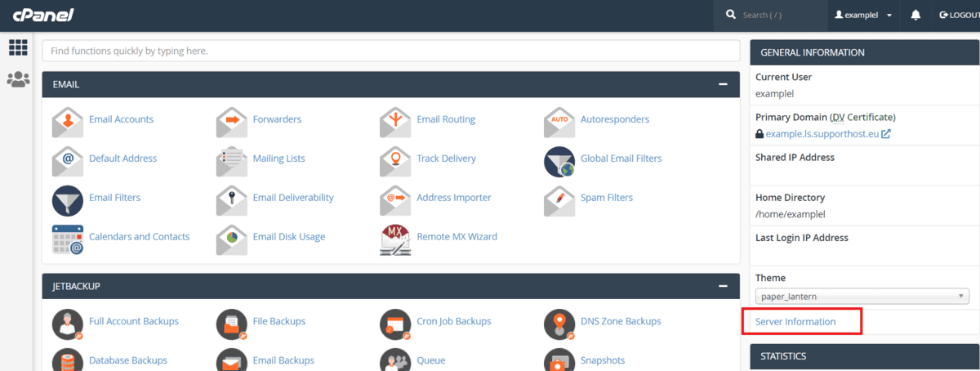Click the home grid icon in sidebar
Image resolution: width=980 pixels, height=371 pixels.
(x=18, y=47)
